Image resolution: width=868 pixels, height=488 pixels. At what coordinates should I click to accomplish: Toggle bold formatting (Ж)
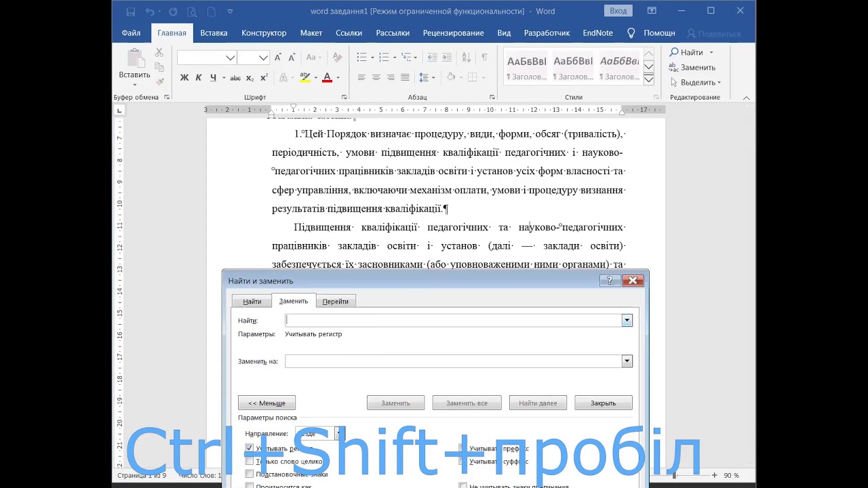pos(184,78)
